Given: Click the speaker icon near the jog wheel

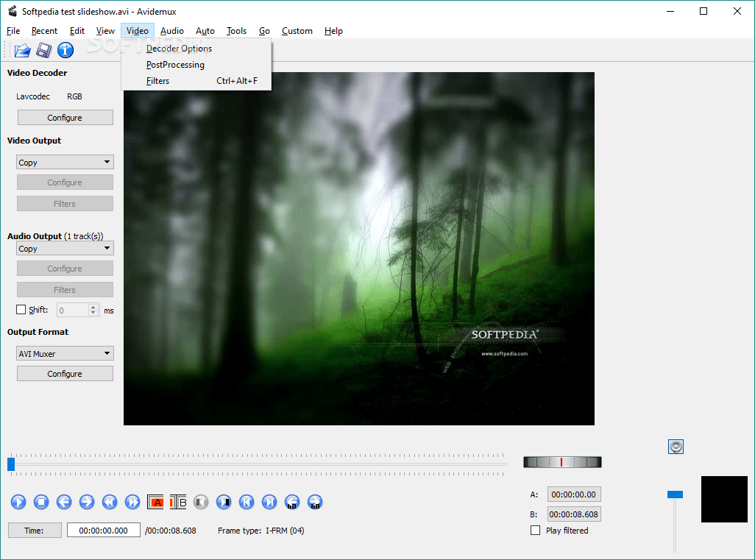Looking at the screenshot, I should tap(676, 446).
